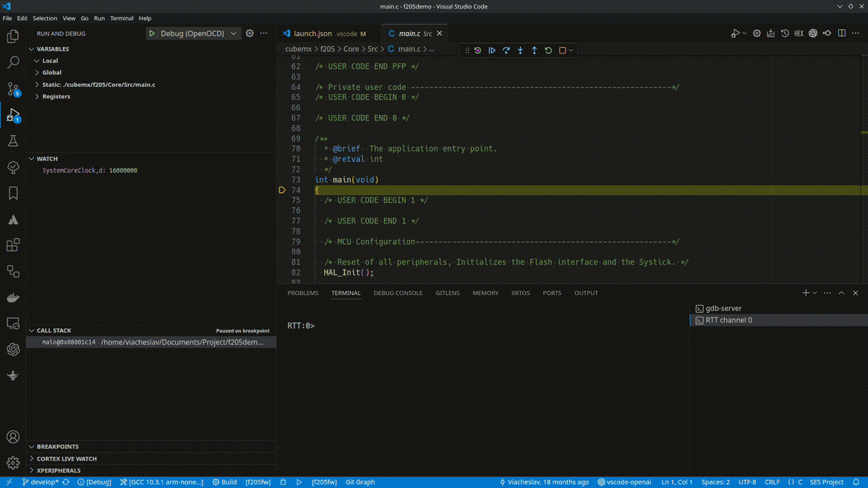This screenshot has width=868, height=488.
Task: Open Git Graph from the status bar
Action: (359, 482)
